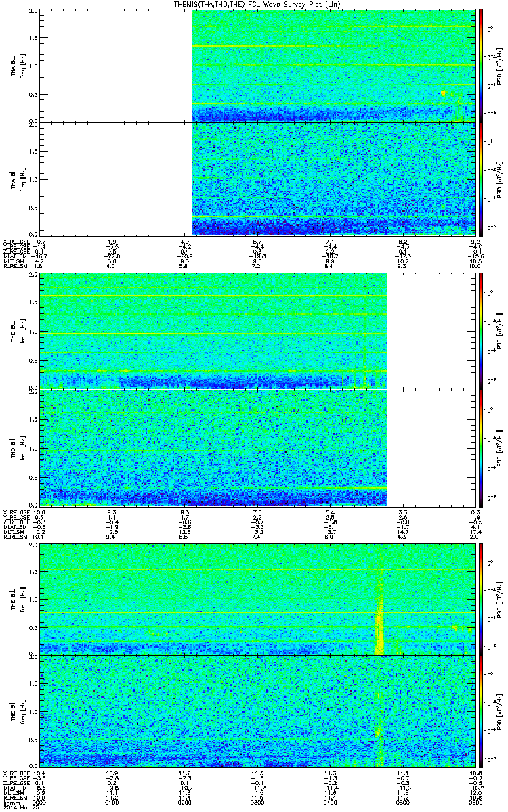Click the 0600 time tick label

coord(475,803)
